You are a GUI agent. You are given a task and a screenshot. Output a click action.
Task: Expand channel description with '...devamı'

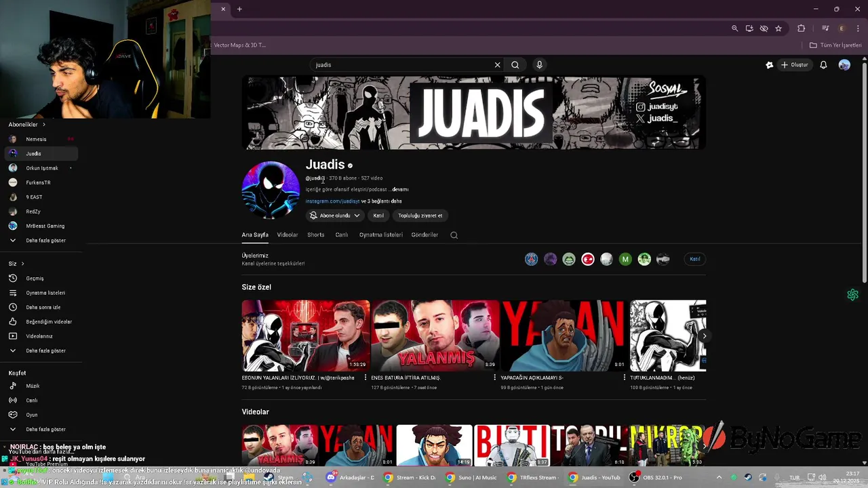pos(399,190)
